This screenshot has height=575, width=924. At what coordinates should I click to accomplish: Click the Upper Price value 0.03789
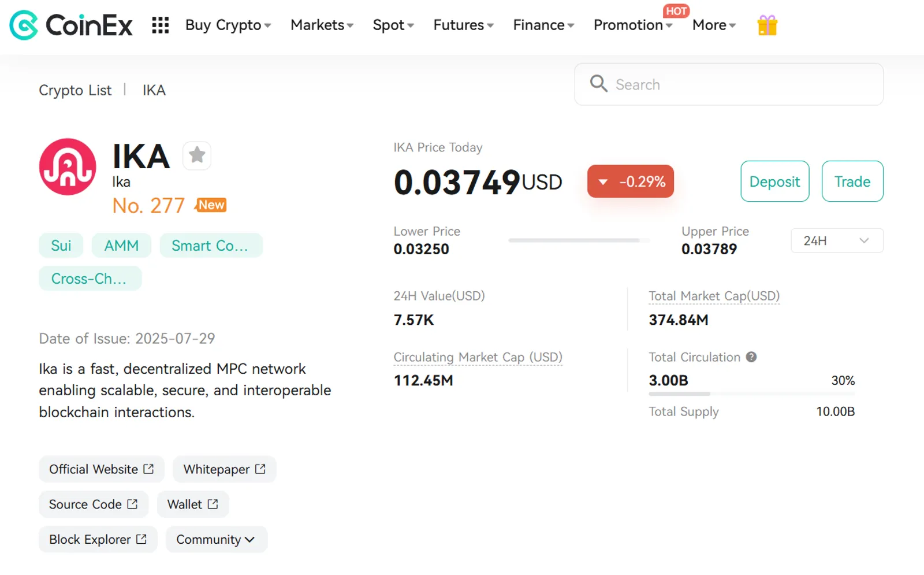[x=709, y=249]
